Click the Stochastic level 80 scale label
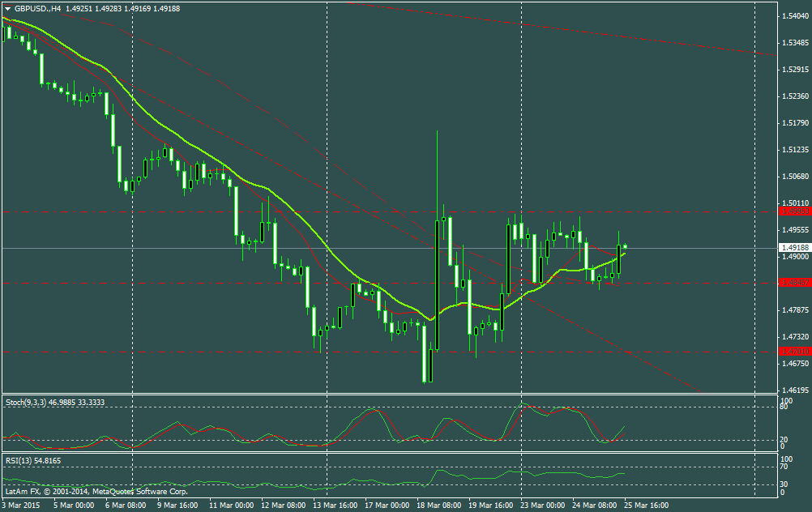812x512 pixels. (783, 409)
